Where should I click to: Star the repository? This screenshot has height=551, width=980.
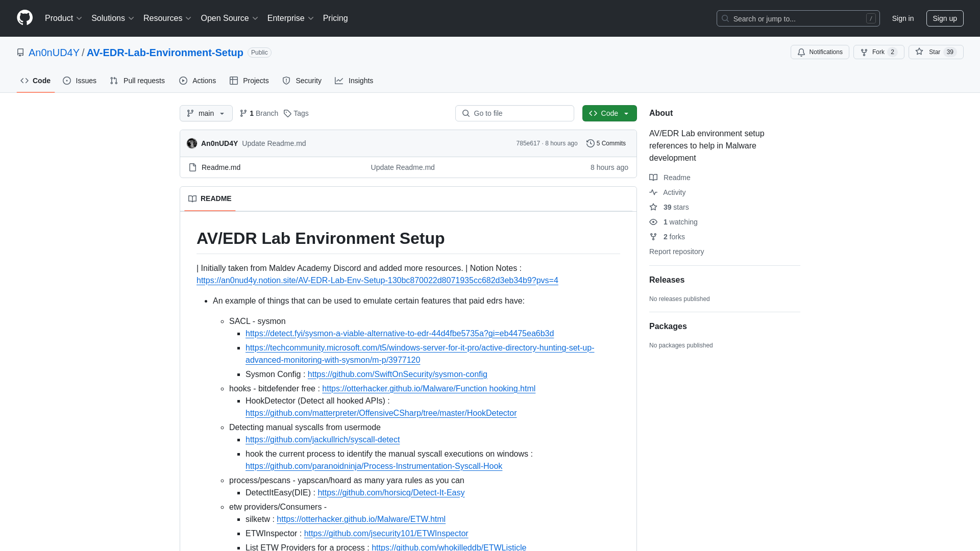936,52
